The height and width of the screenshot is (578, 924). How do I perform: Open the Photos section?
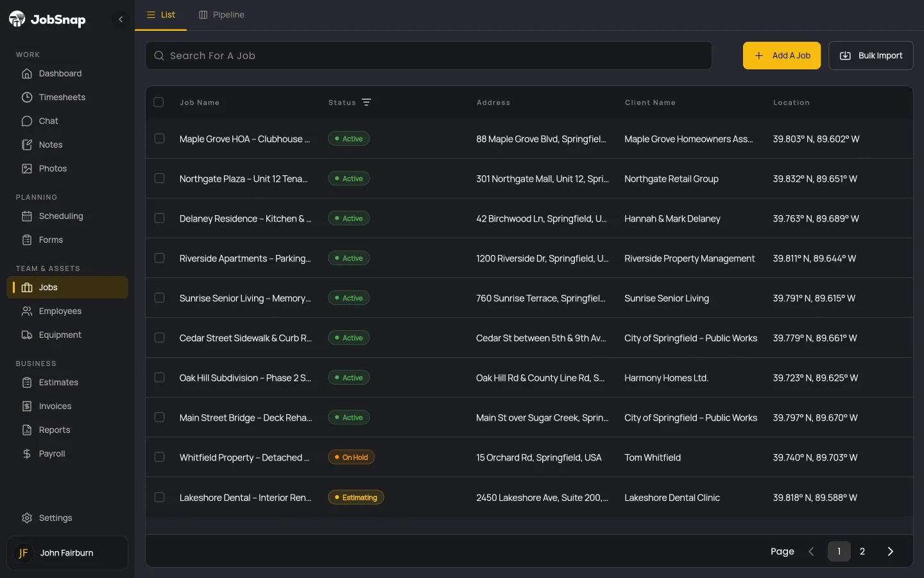click(x=67, y=168)
